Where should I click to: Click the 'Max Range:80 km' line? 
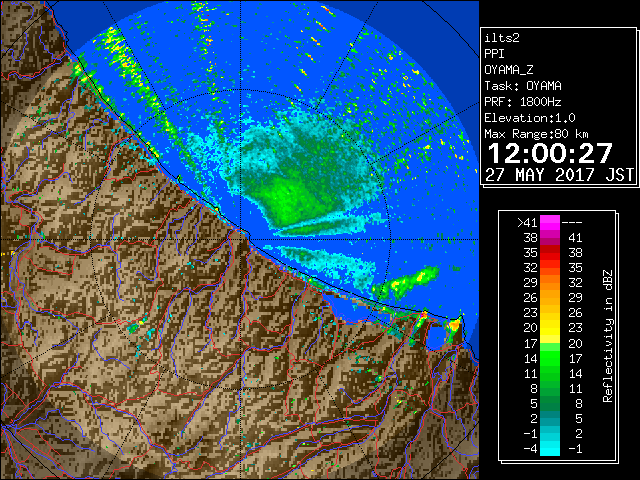536,134
